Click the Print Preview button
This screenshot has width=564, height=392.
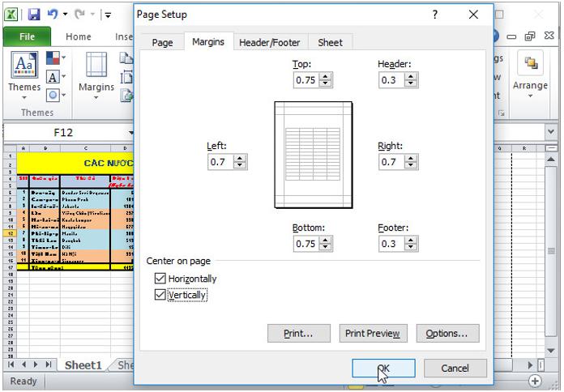[372, 333]
